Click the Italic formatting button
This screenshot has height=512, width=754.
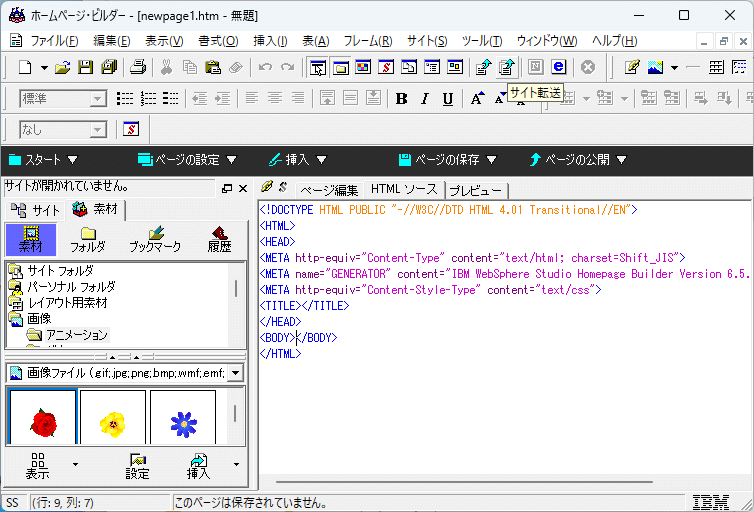[424, 98]
